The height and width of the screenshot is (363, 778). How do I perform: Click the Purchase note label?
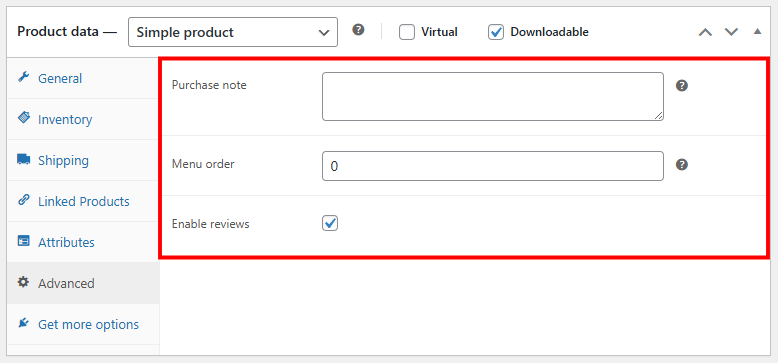pyautogui.click(x=209, y=85)
